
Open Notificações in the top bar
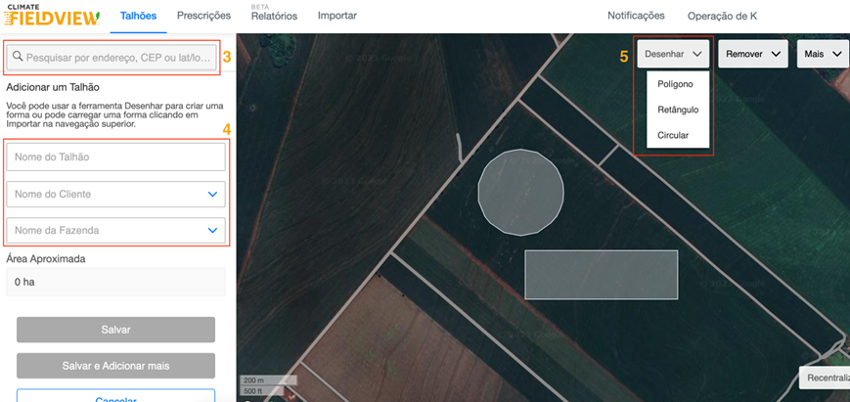click(635, 16)
